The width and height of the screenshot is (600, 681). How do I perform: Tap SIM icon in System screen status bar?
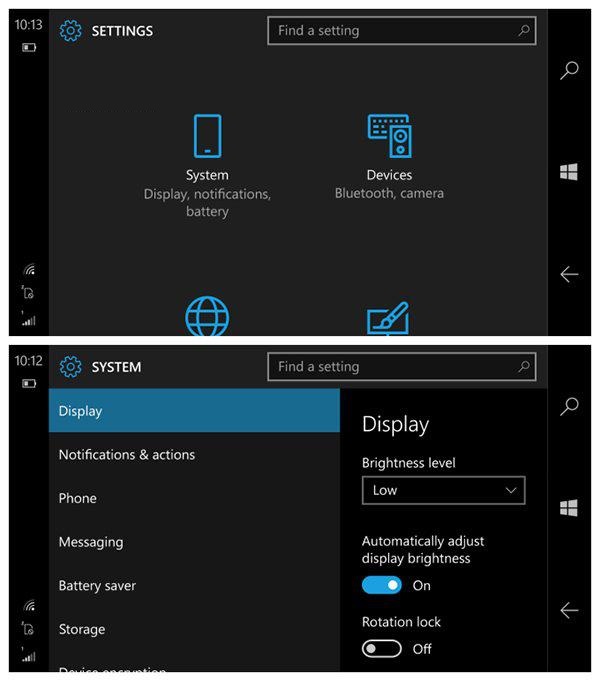pos(28,628)
